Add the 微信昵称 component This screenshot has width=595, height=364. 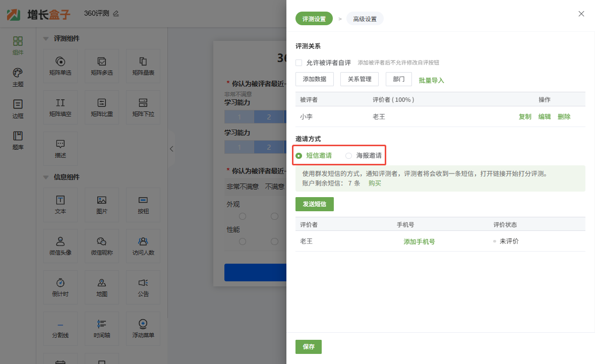click(x=102, y=246)
